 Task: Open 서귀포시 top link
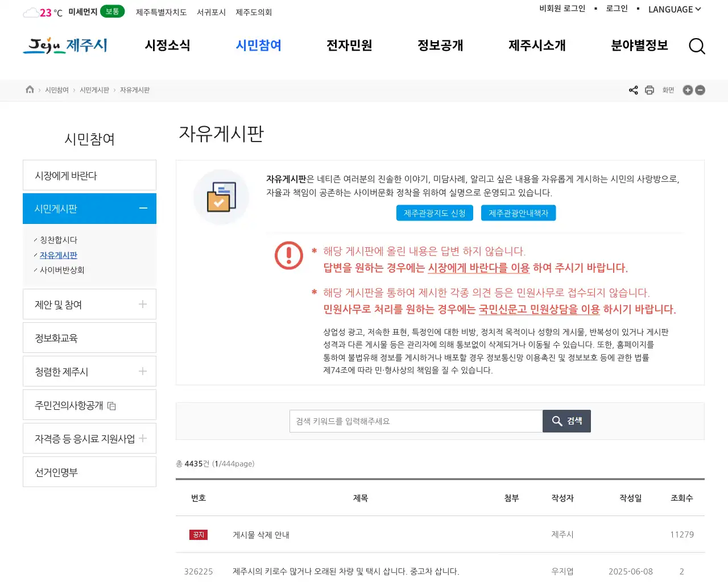[x=211, y=12]
